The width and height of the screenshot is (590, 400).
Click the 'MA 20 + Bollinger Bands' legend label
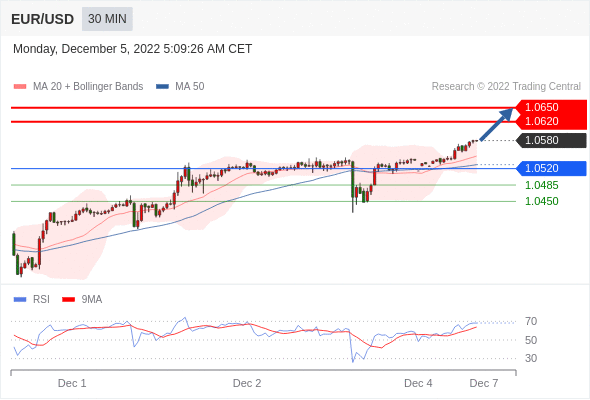88,87
